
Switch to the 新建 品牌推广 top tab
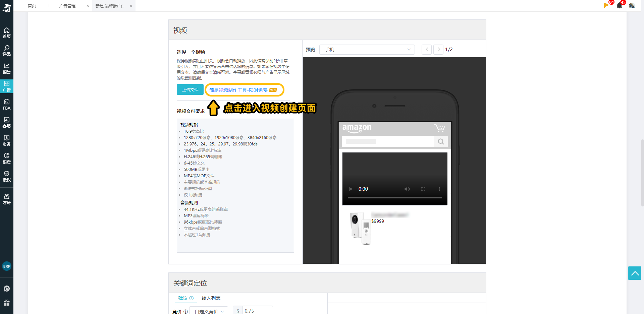coord(110,6)
